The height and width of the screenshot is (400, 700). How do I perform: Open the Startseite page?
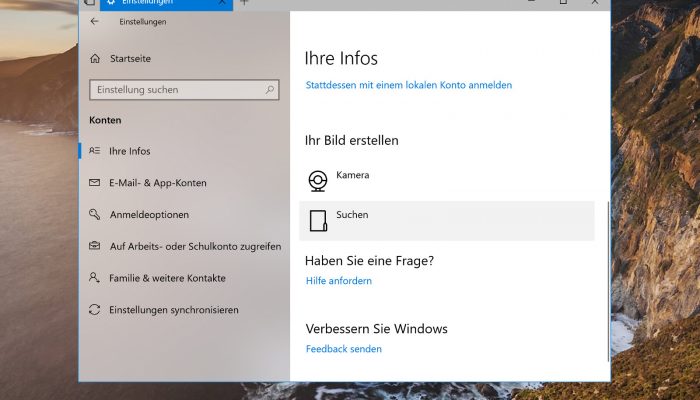pyautogui.click(x=130, y=58)
